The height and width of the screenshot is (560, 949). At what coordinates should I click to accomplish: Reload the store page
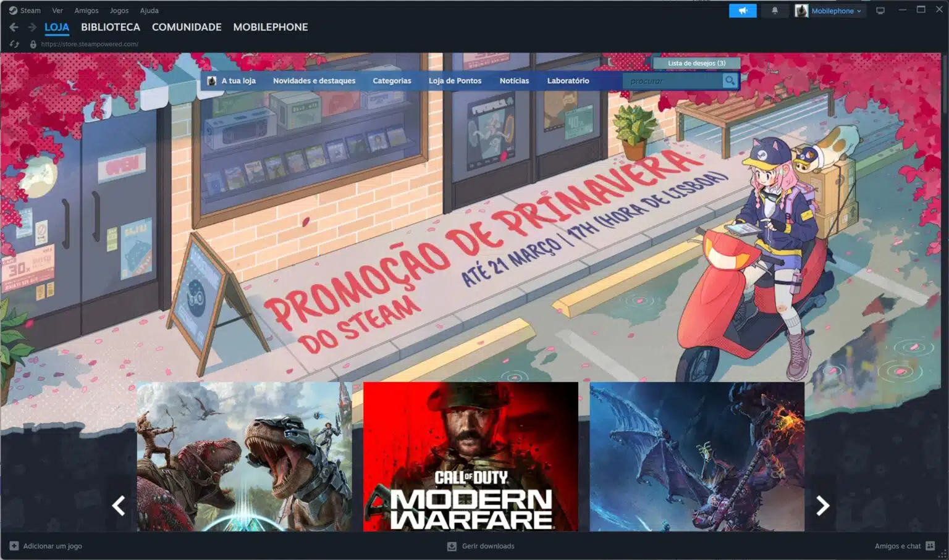click(x=14, y=44)
